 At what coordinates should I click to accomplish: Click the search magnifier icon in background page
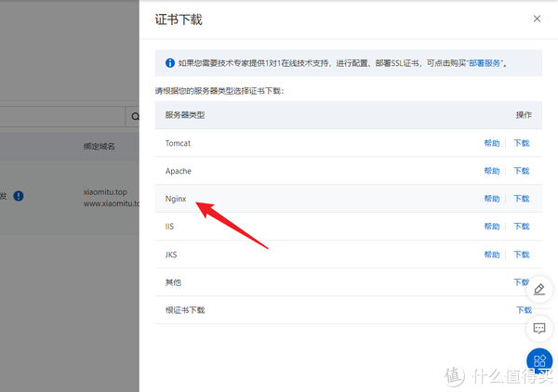[135, 116]
